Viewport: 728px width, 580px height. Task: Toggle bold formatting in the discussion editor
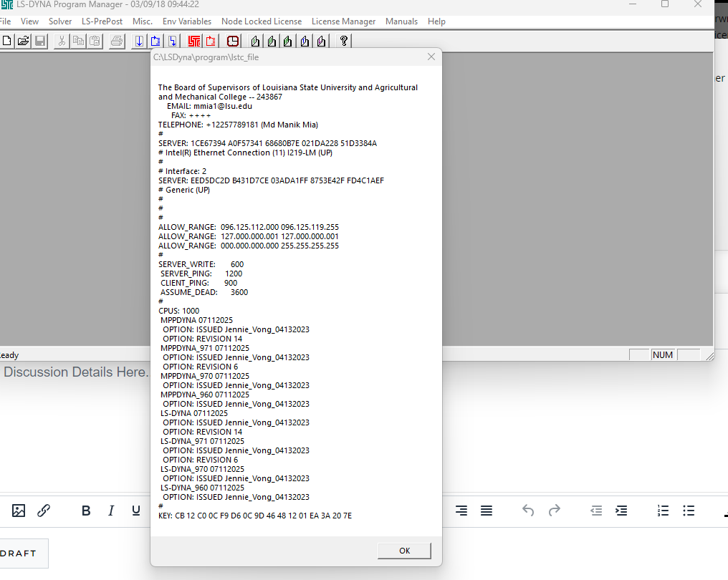pos(86,511)
